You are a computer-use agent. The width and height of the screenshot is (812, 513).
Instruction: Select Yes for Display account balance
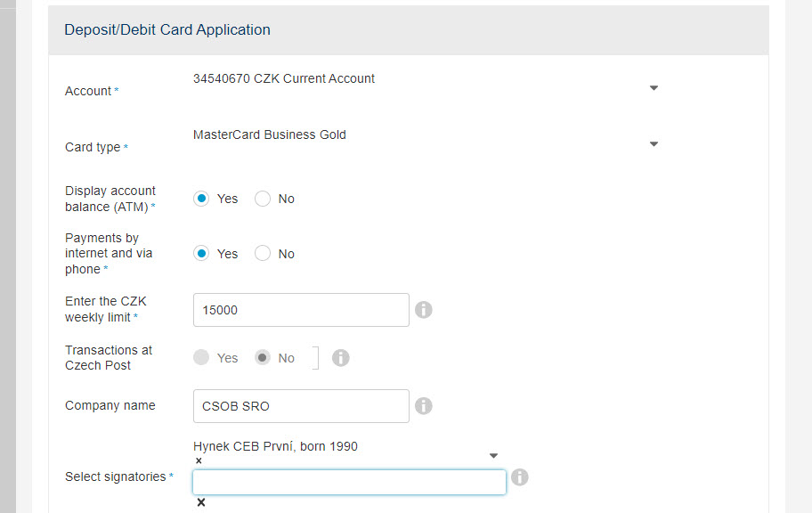click(x=201, y=199)
